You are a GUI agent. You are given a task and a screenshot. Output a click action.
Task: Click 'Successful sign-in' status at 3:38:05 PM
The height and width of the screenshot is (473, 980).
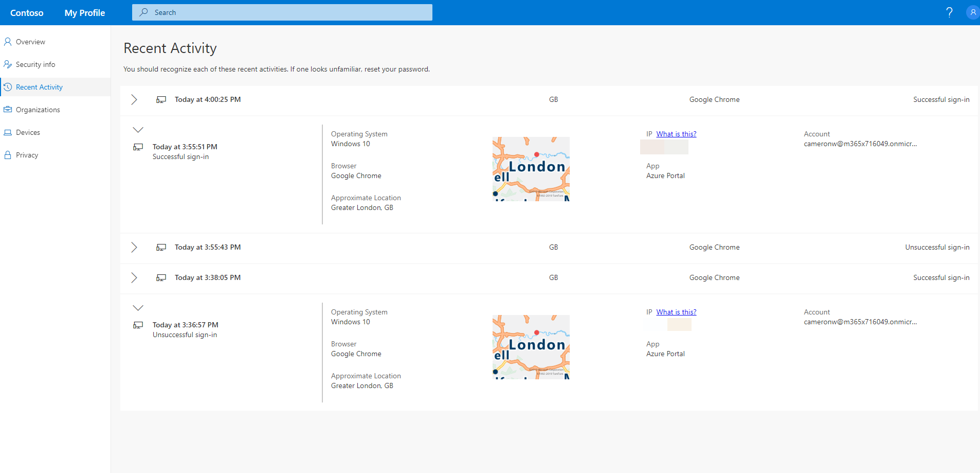pyautogui.click(x=941, y=277)
